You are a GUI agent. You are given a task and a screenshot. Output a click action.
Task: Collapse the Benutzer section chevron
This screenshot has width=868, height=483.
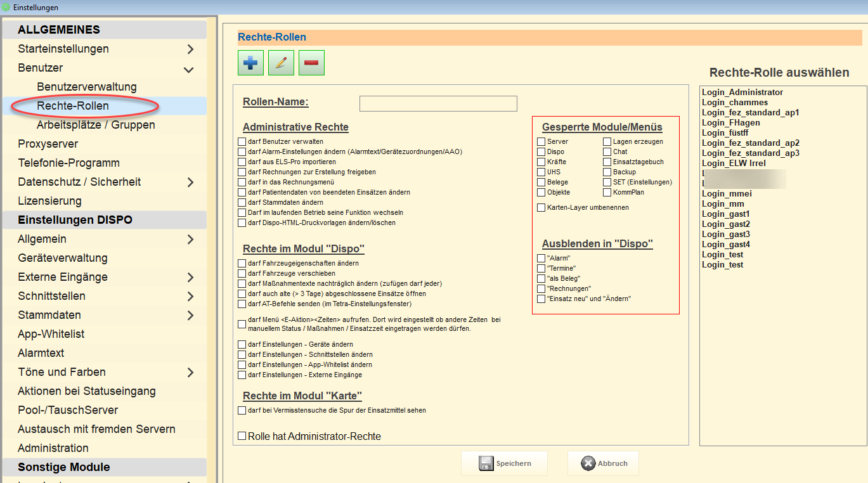188,69
